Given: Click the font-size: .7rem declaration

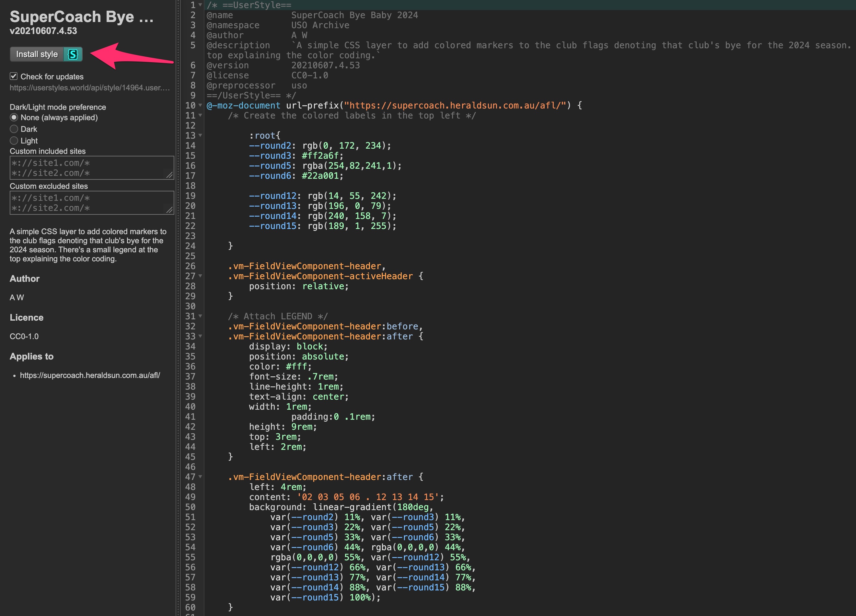Looking at the screenshot, I should (x=293, y=376).
